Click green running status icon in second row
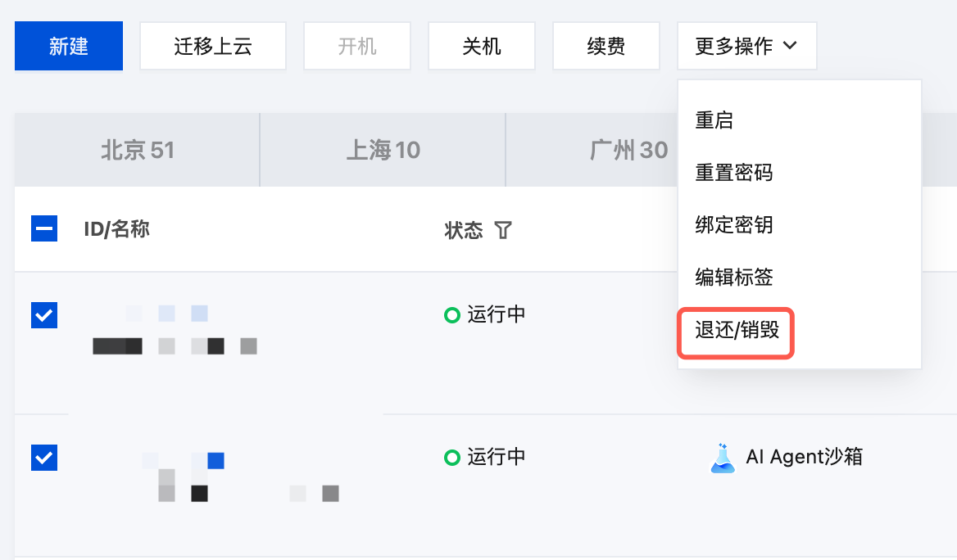The width and height of the screenshot is (957, 560). tap(451, 458)
